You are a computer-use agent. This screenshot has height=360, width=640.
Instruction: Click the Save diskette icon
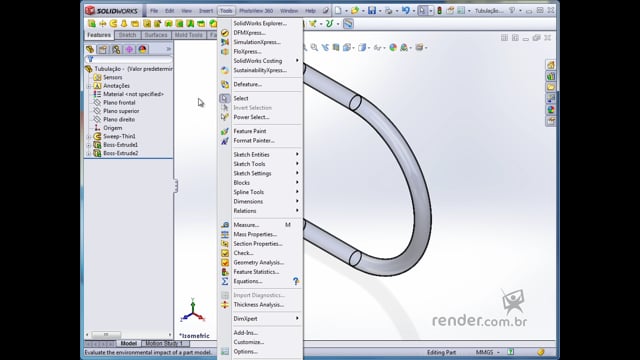(371, 11)
